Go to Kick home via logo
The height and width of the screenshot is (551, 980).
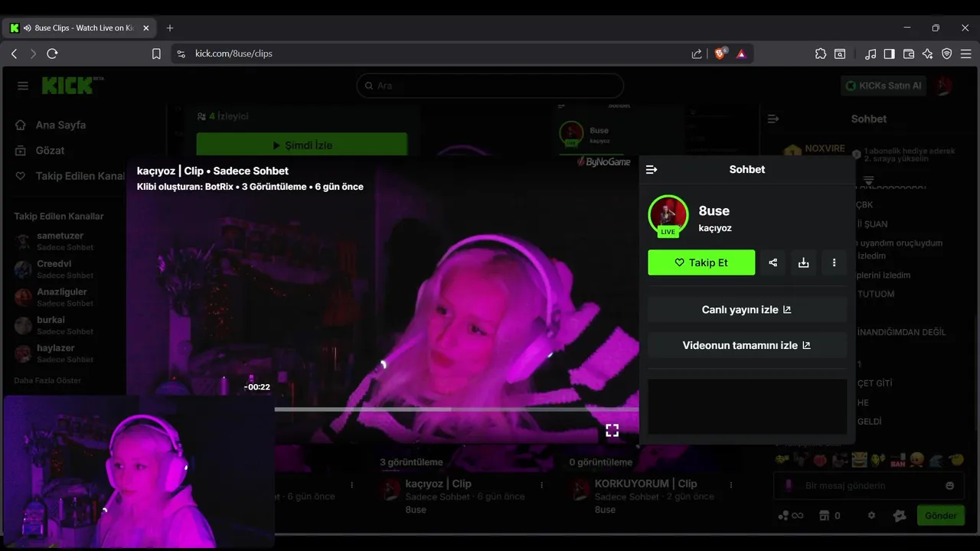pyautogui.click(x=72, y=85)
